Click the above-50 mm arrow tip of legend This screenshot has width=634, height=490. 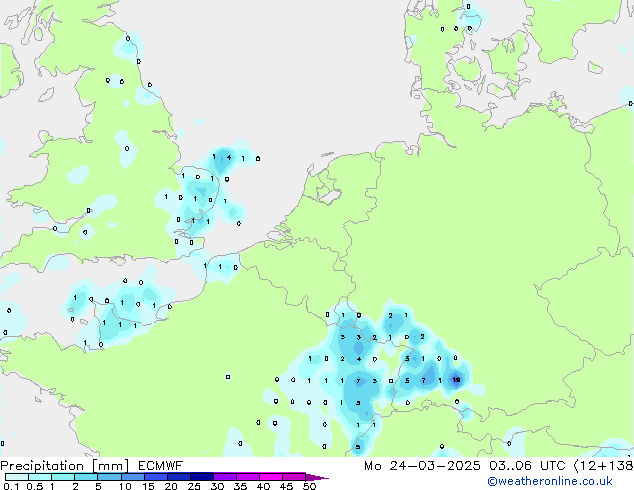317,477
